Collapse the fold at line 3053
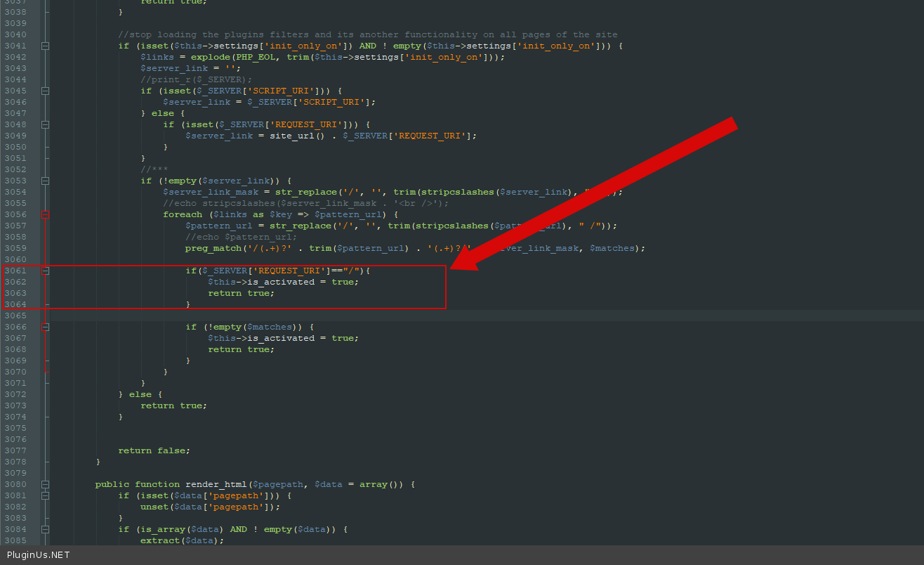 point(46,181)
